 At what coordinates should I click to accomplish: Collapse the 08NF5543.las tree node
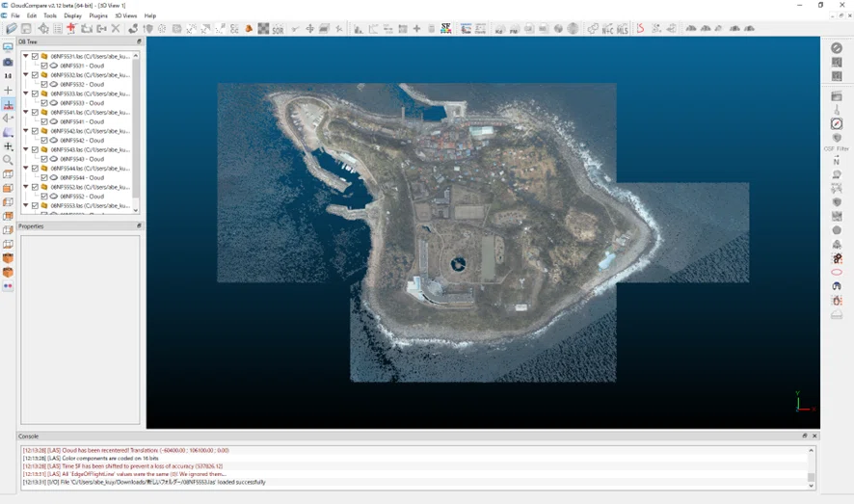(26, 149)
